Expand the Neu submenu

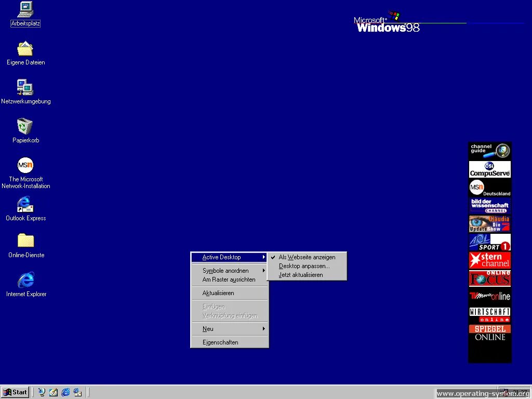point(229,329)
